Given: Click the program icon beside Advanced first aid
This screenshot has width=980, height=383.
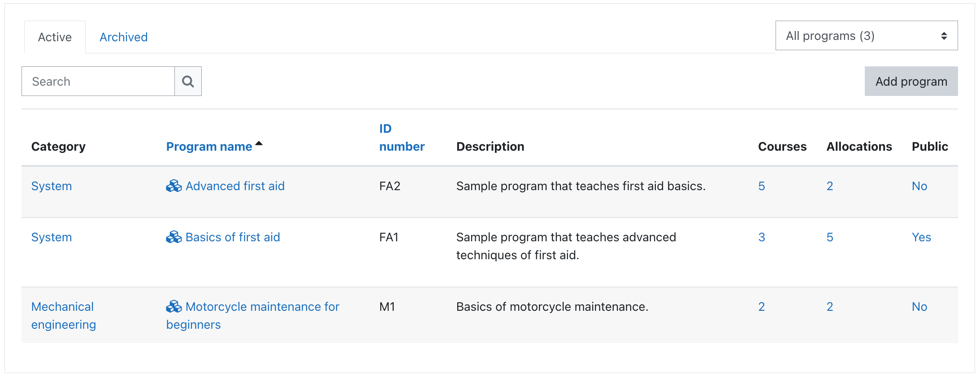Looking at the screenshot, I should pyautogui.click(x=173, y=186).
